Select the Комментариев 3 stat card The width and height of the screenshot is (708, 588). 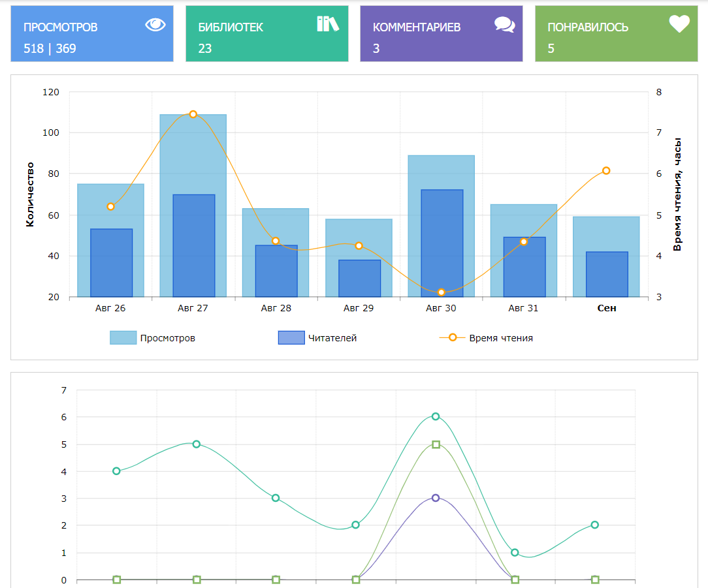(441, 34)
